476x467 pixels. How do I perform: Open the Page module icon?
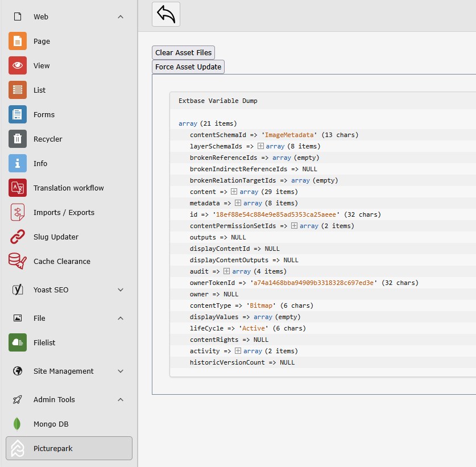coord(18,42)
